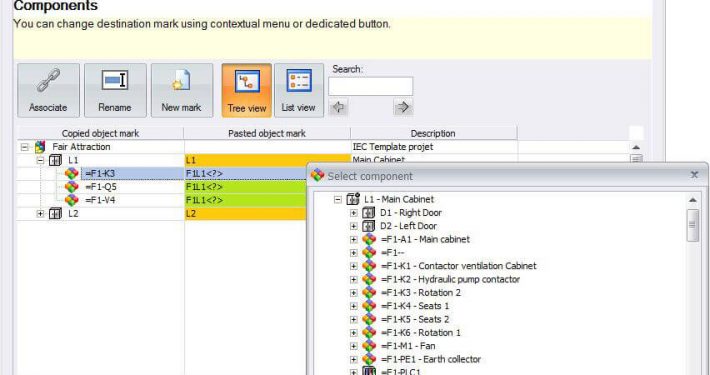Create a New mark
Image resolution: width=710 pixels, height=375 pixels.
182,90
